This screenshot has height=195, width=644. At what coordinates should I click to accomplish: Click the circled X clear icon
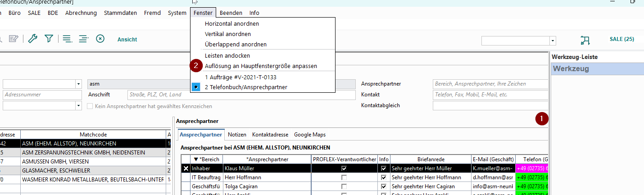click(100, 39)
